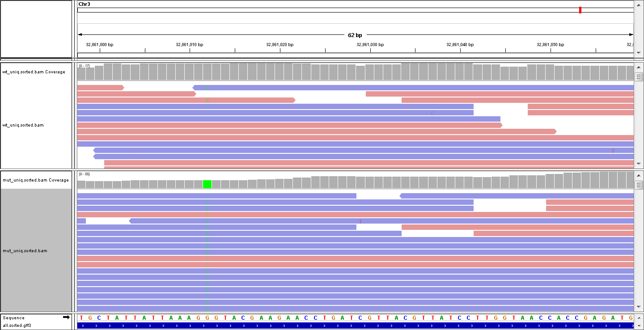Image resolution: width=644 pixels, height=330 pixels.
Task: Click the mismatch T base inside a read
Action: tap(360, 220)
